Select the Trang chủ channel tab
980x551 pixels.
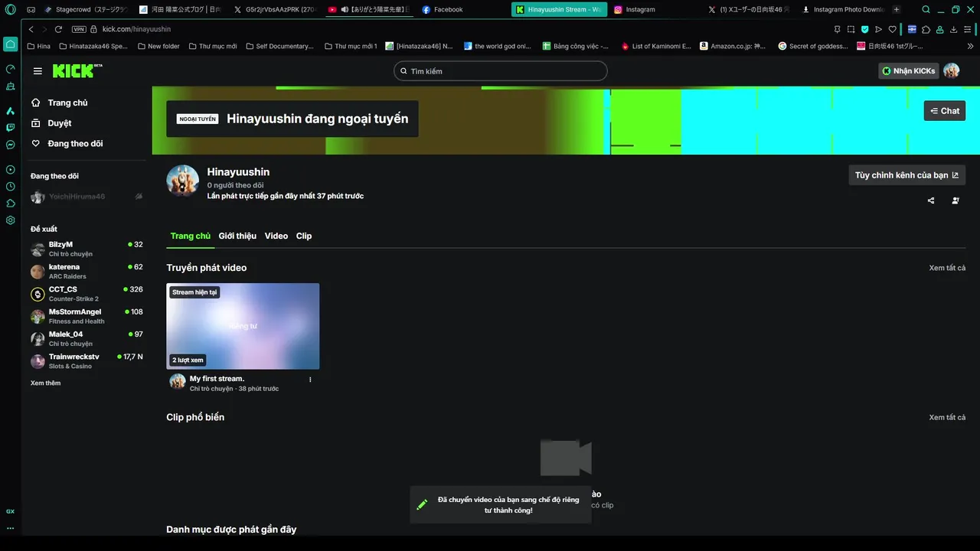point(190,236)
